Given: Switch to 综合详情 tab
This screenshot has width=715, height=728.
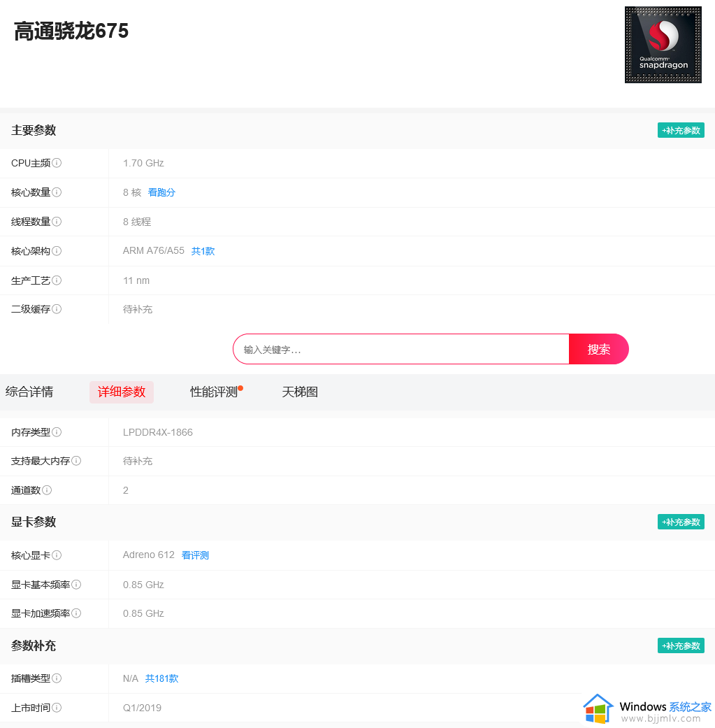Looking at the screenshot, I should point(29,392).
